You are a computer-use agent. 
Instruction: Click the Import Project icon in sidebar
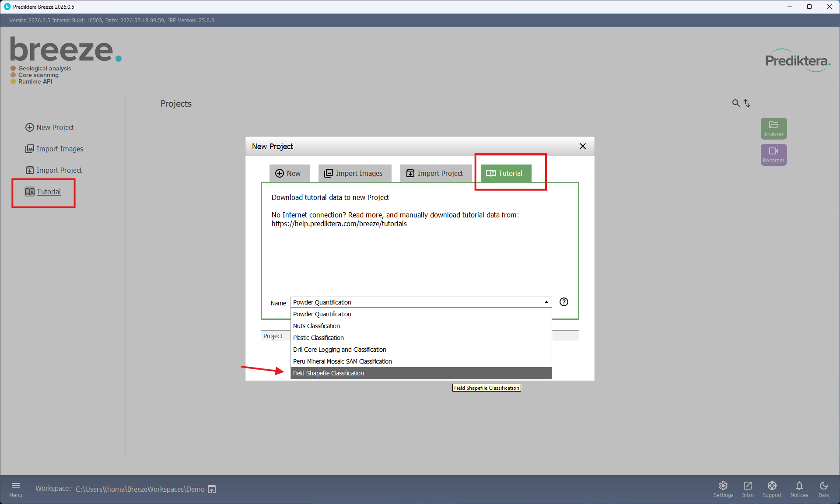30,170
